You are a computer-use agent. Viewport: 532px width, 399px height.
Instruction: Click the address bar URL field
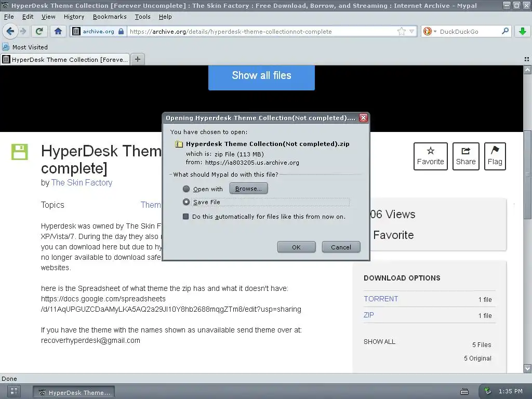(x=261, y=32)
